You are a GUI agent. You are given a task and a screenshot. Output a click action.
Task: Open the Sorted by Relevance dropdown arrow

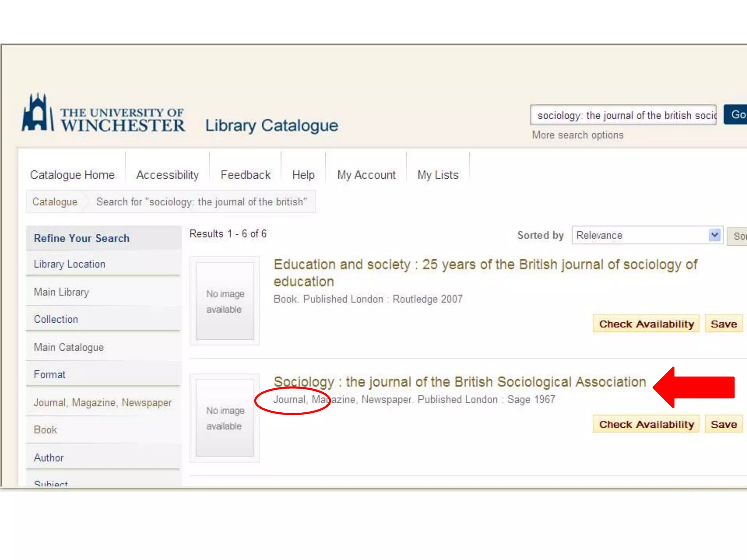(714, 235)
